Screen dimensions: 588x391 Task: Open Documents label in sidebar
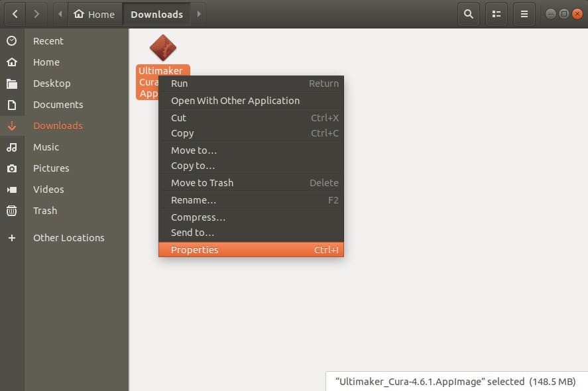(58, 105)
